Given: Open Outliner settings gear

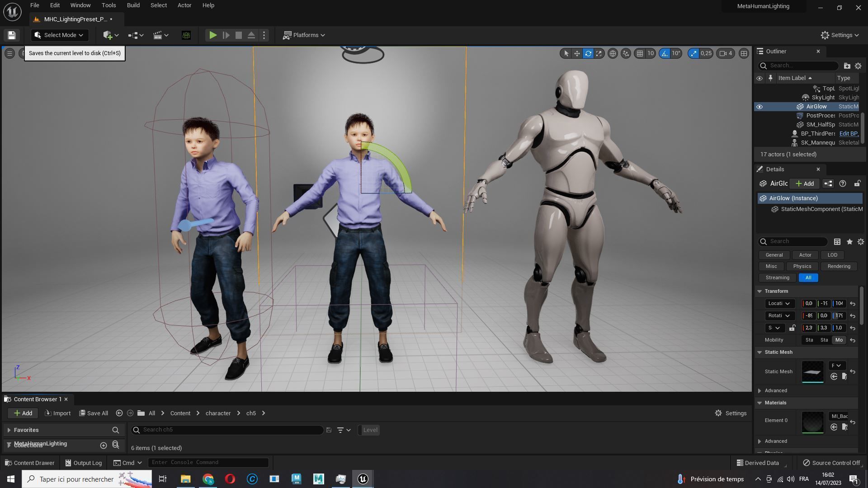Looking at the screenshot, I should (858, 66).
